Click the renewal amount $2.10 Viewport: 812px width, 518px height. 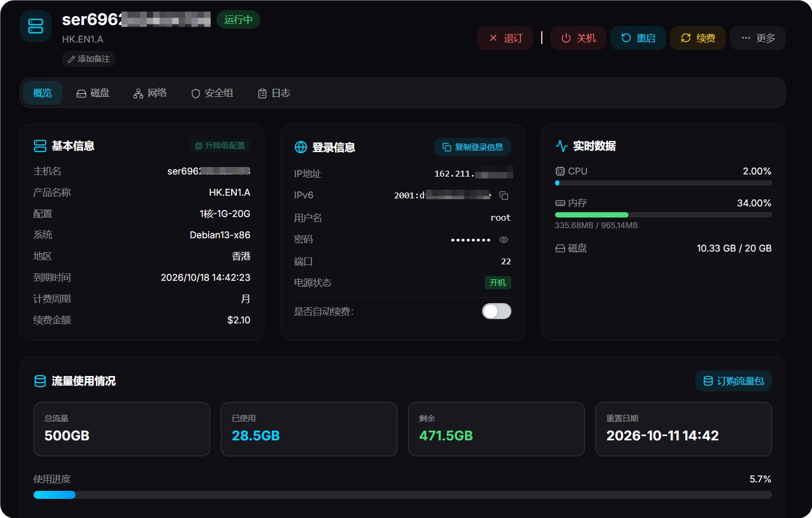[238, 320]
